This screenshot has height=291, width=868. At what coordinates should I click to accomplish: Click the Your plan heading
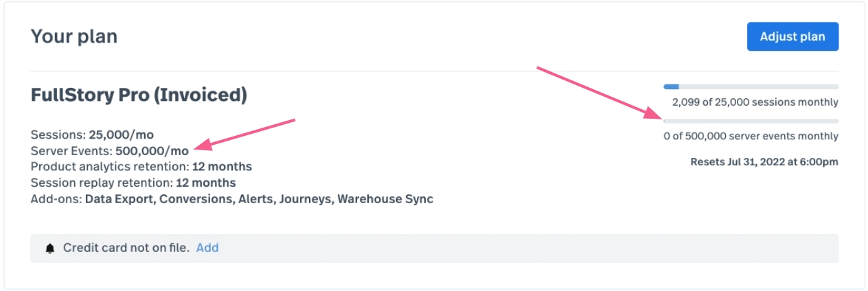(74, 36)
